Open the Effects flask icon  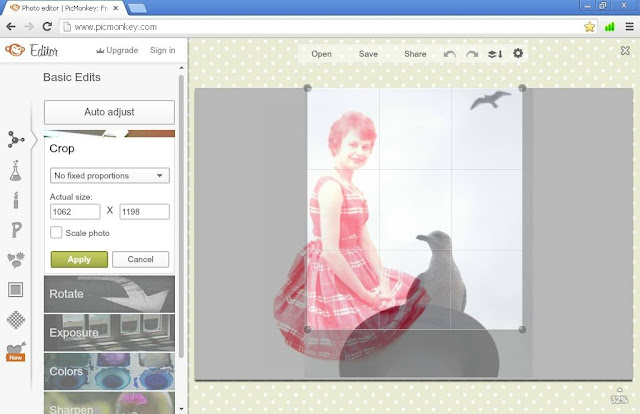[16, 171]
